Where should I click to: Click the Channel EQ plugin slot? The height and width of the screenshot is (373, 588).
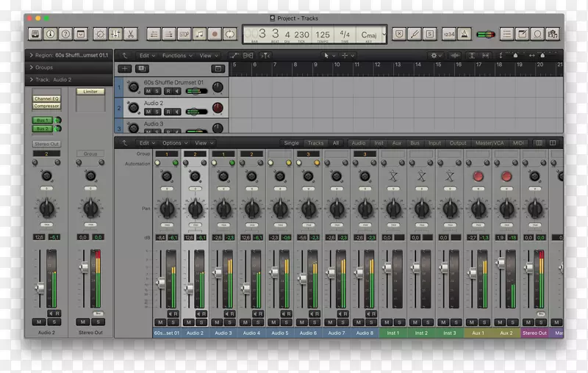46,98
